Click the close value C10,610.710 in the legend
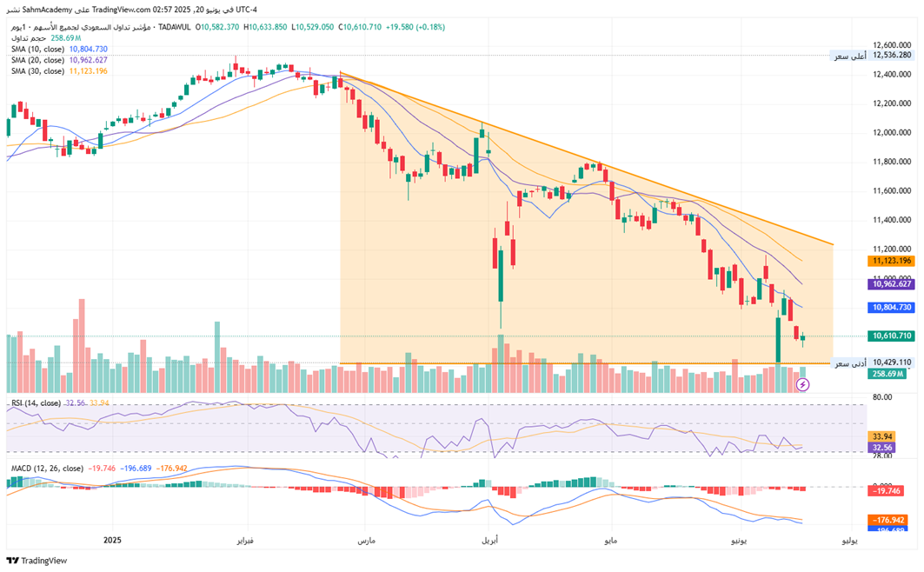Image resolution: width=924 pixels, height=572 pixels. click(x=360, y=27)
